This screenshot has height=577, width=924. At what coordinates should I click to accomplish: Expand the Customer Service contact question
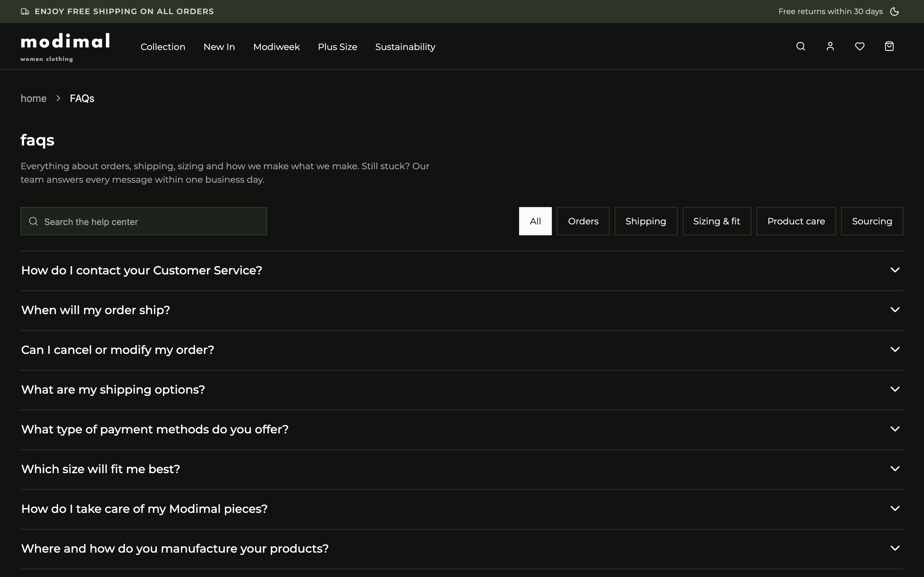coord(462,271)
